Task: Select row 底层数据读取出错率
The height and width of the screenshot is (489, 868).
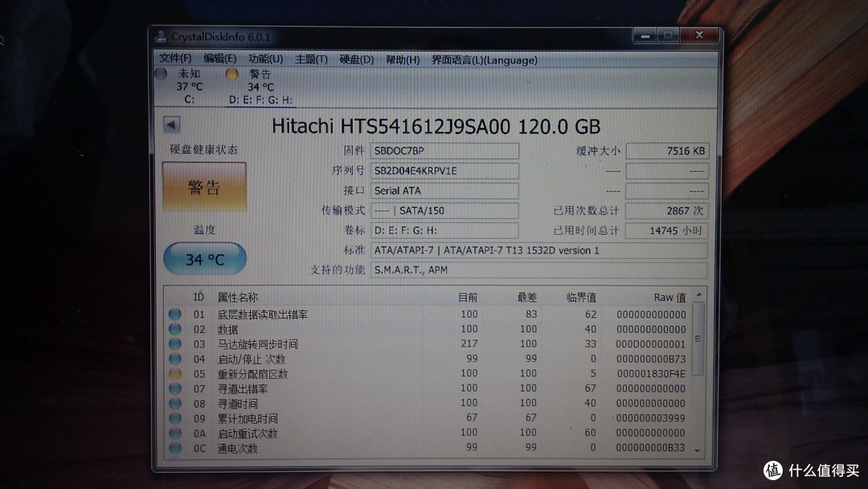Action: 428,314
